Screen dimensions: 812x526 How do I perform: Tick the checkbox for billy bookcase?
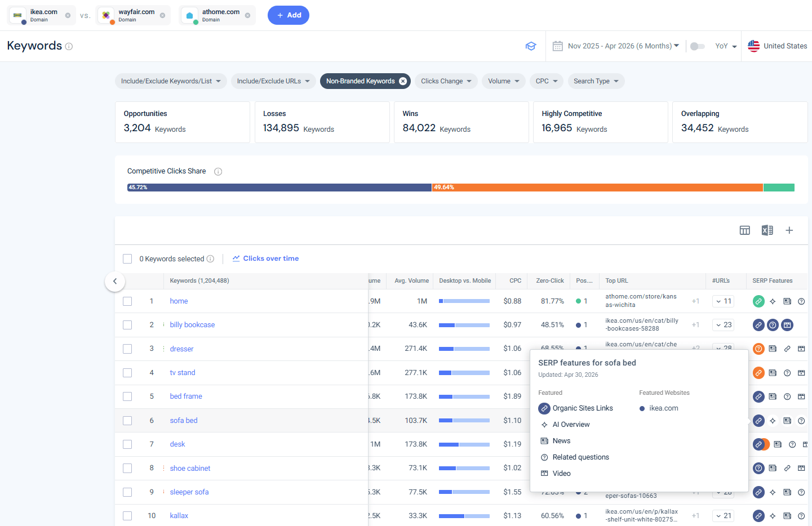click(127, 325)
